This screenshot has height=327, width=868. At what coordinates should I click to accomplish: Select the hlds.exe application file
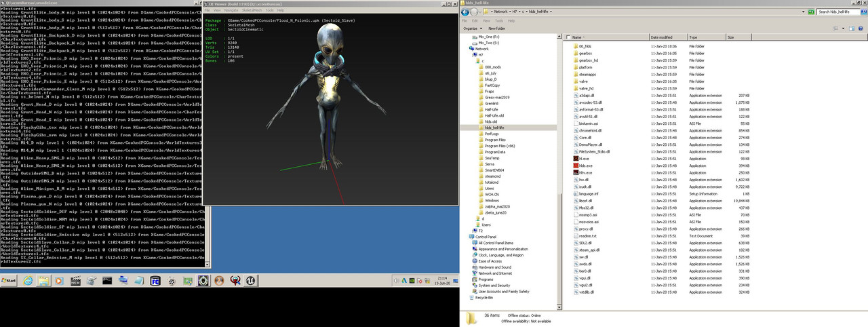coord(585,166)
